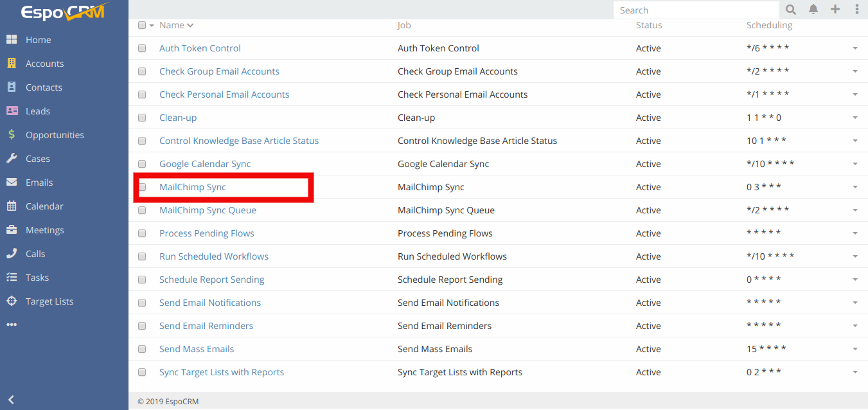
Task: Tick the Auth Token Control checkbox
Action: (142, 48)
